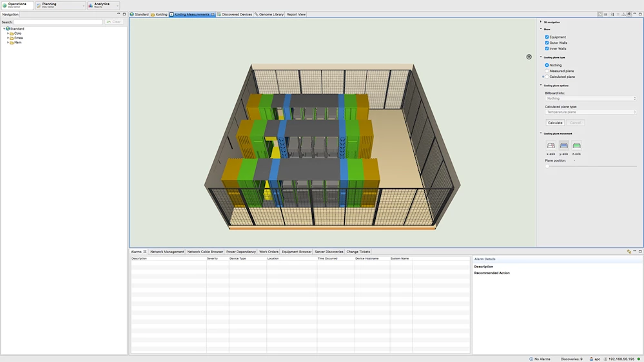Click the circular icon at 3D view corner

pos(529,57)
